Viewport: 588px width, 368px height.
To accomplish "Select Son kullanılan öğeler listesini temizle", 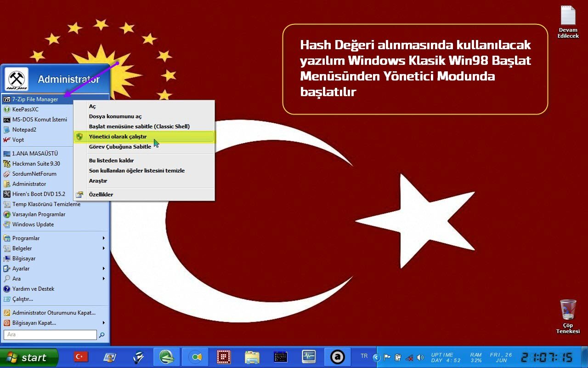I will point(144,171).
